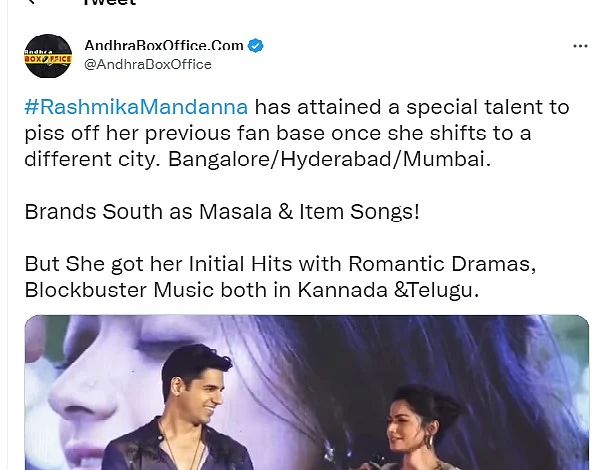
Task: Click the 'Blockbuster Music' phrase
Action: 119,290
